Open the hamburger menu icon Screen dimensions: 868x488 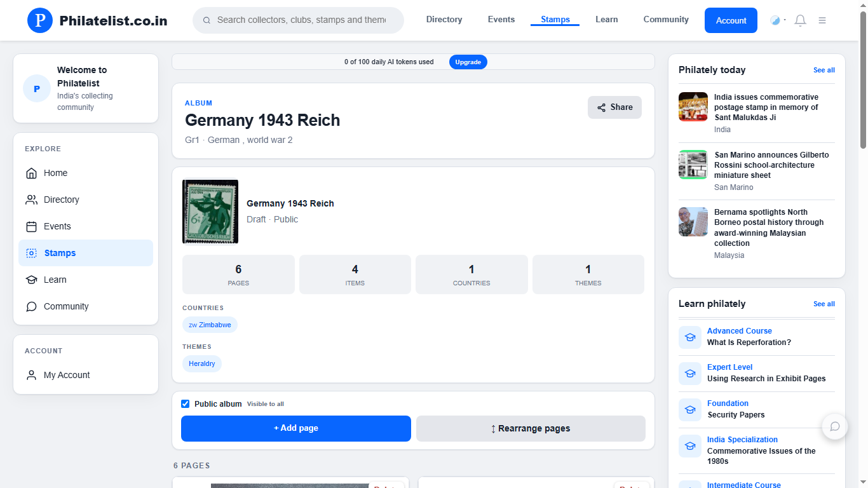[x=822, y=20]
